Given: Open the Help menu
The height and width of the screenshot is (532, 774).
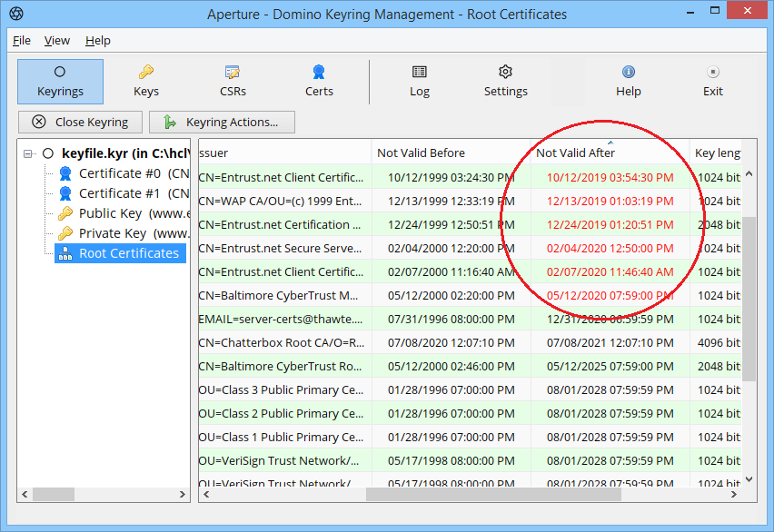Looking at the screenshot, I should [98, 41].
